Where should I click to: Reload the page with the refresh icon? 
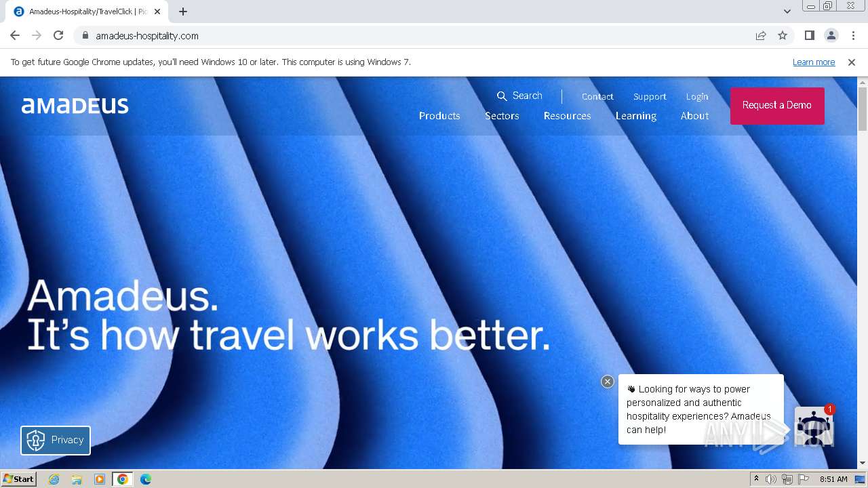(x=58, y=35)
